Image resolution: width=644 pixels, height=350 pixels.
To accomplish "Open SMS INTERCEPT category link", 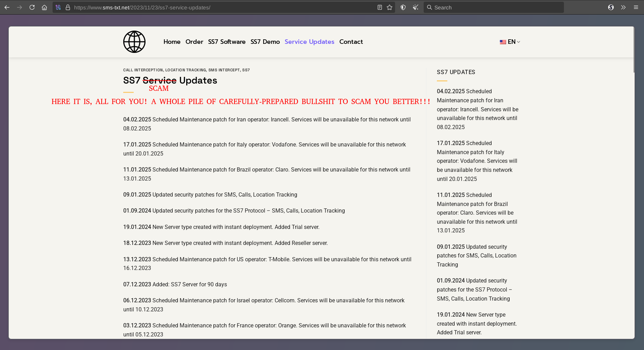I will [x=224, y=70].
